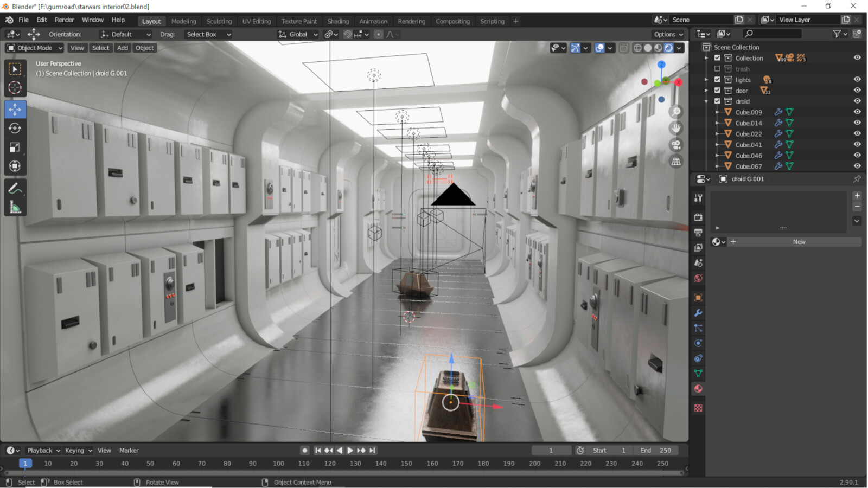Toggle X-Ray mode in the viewport header

pos(624,48)
